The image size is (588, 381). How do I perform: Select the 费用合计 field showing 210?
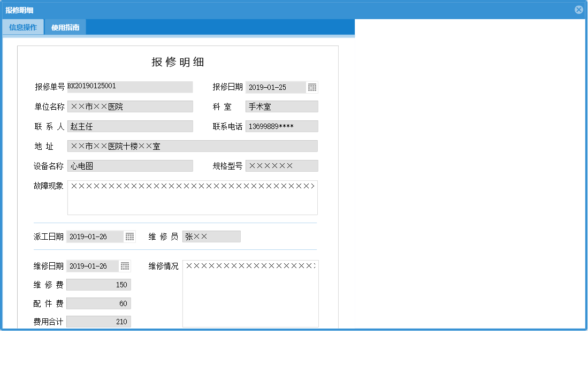pos(98,321)
